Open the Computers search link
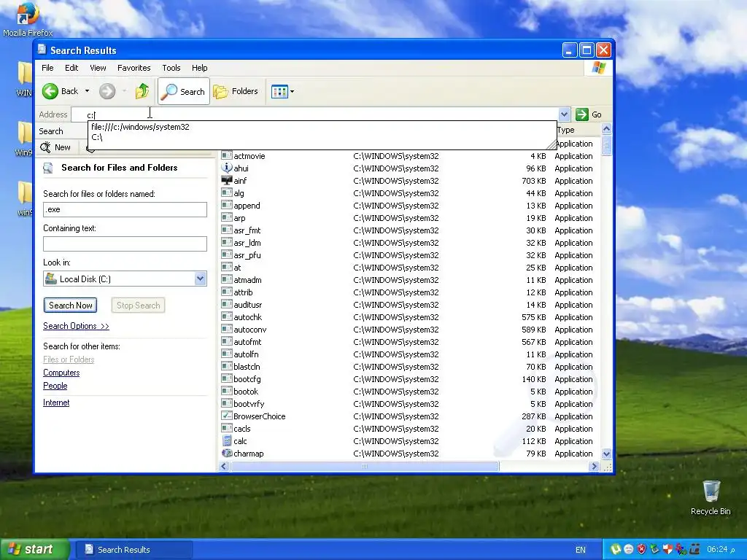Screen dimensions: 747x560 tap(61, 373)
